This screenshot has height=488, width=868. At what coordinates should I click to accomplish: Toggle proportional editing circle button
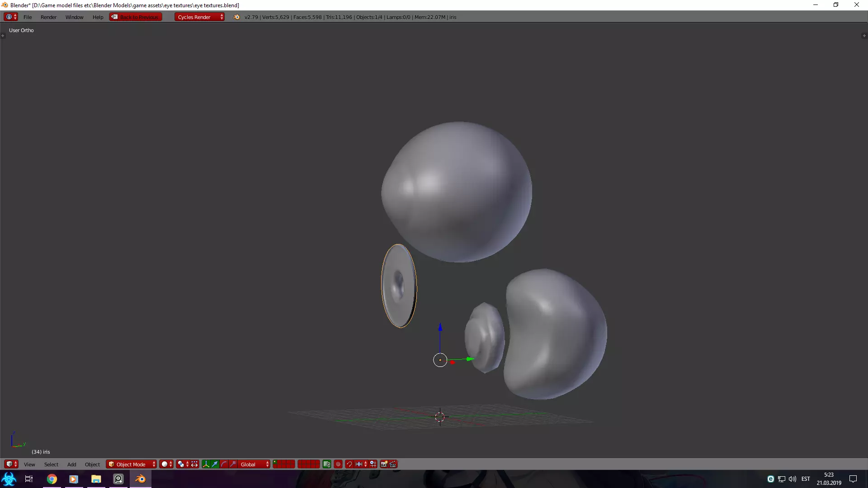pyautogui.click(x=338, y=464)
